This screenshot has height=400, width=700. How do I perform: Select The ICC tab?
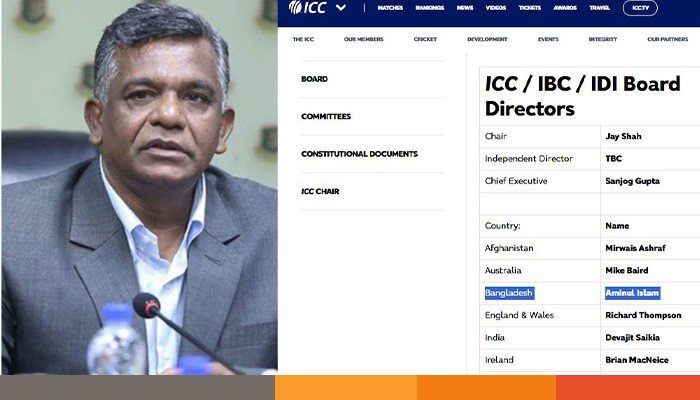pyautogui.click(x=303, y=39)
